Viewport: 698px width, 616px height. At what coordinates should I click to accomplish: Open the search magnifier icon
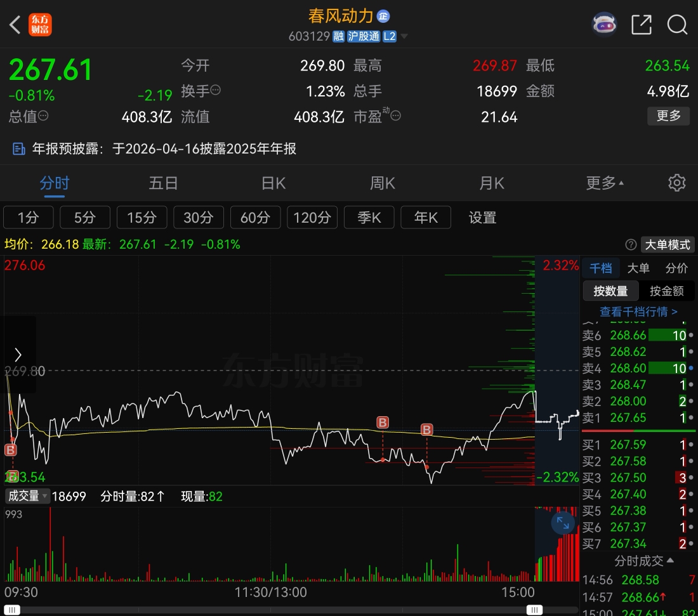[x=677, y=25]
